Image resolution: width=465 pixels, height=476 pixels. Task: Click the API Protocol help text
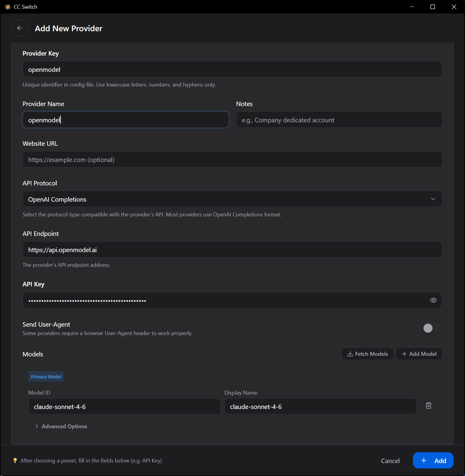[152, 214]
